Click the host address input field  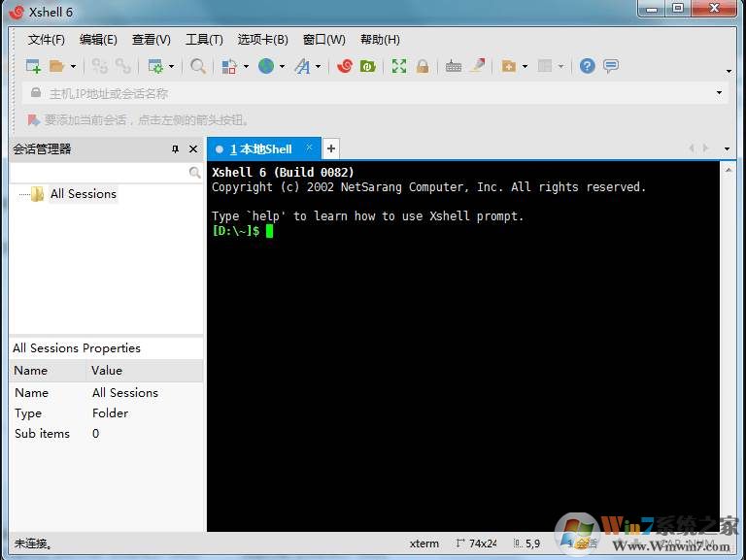(x=369, y=93)
